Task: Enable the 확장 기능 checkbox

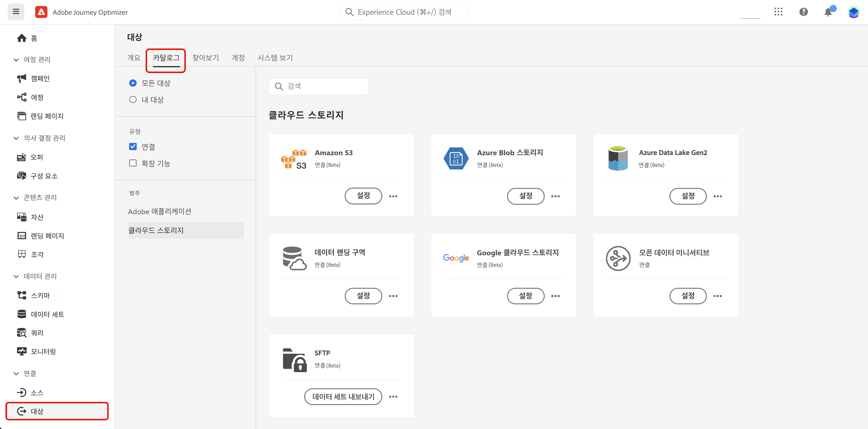Action: (133, 163)
